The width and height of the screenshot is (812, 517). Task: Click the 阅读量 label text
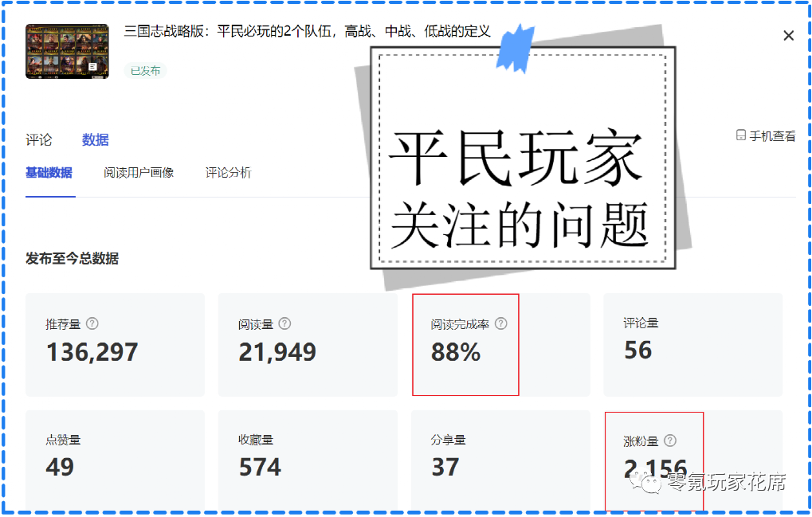coord(256,324)
